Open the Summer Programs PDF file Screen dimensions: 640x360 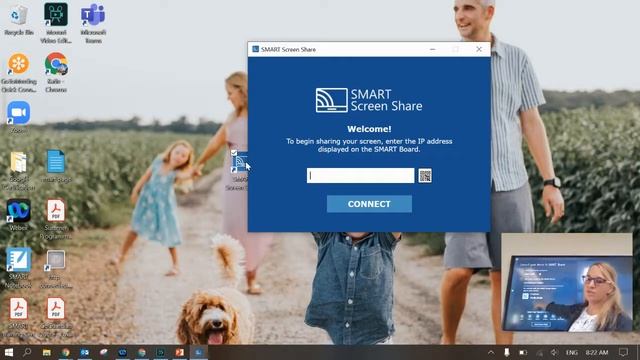[56, 219]
